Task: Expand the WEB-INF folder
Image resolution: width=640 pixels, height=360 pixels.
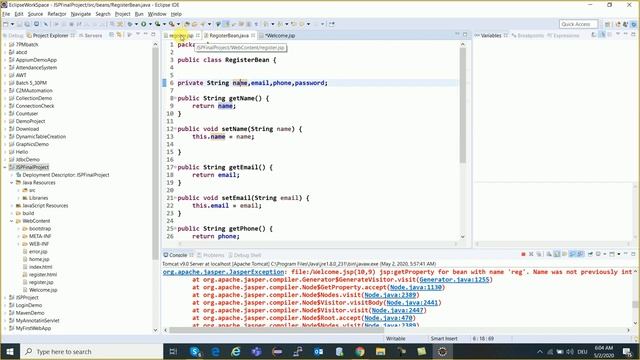Action: point(19,244)
